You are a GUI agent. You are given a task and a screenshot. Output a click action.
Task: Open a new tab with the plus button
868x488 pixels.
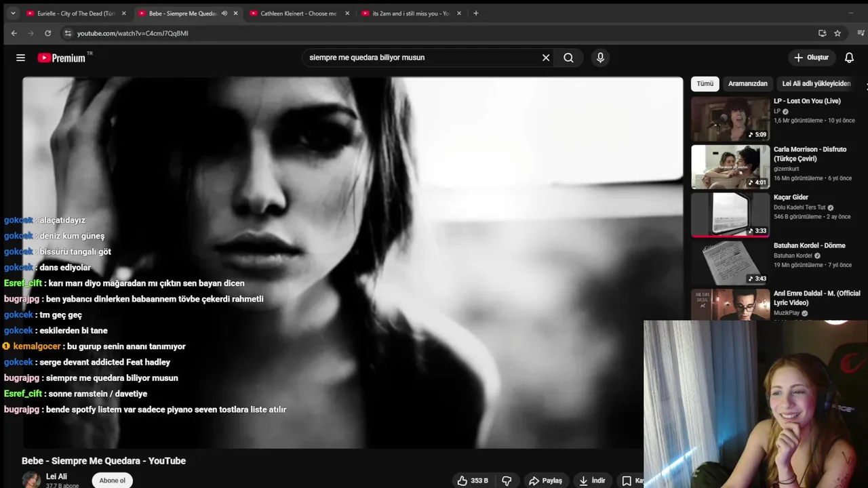click(475, 13)
